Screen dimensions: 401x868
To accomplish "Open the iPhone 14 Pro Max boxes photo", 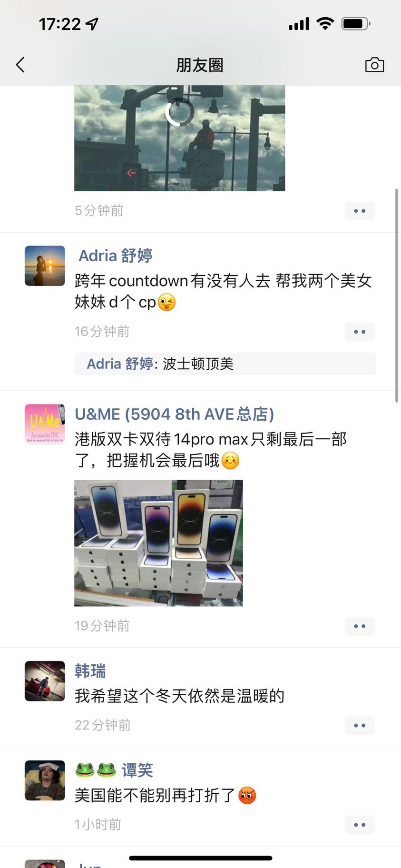I will tap(158, 543).
